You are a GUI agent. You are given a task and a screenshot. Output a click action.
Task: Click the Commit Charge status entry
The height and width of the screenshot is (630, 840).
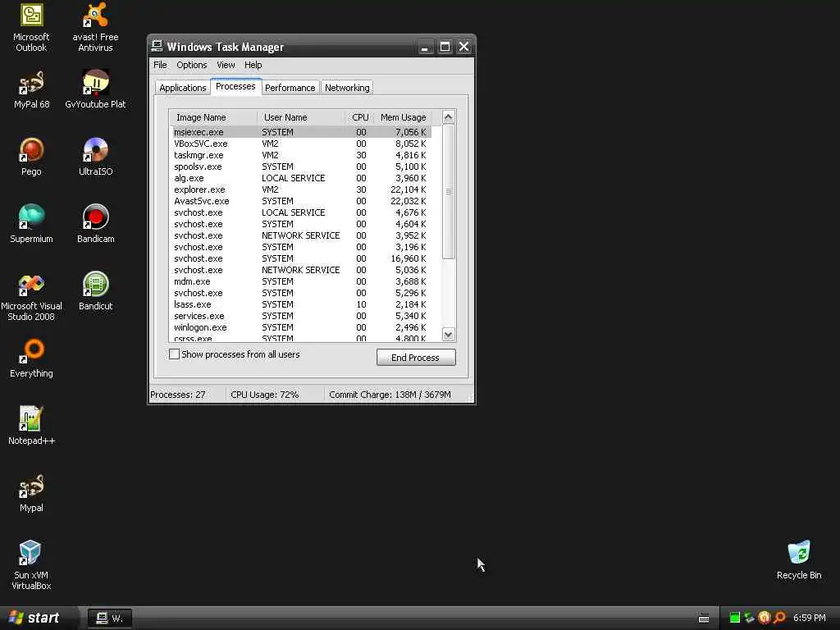click(x=390, y=395)
